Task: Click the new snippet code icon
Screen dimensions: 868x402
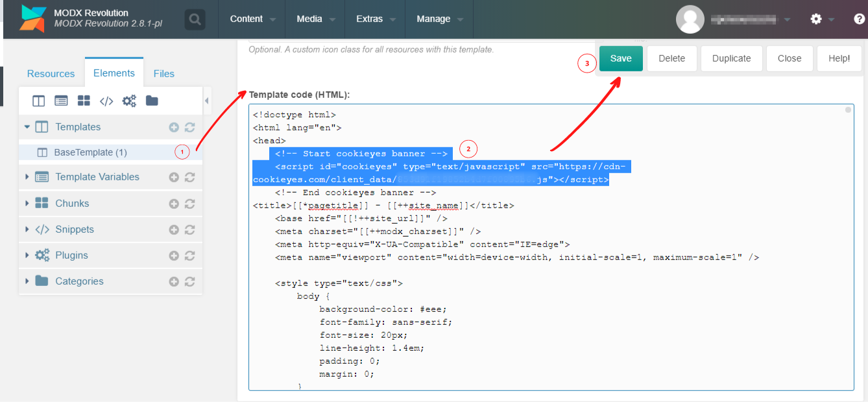Action: pyautogui.click(x=106, y=100)
